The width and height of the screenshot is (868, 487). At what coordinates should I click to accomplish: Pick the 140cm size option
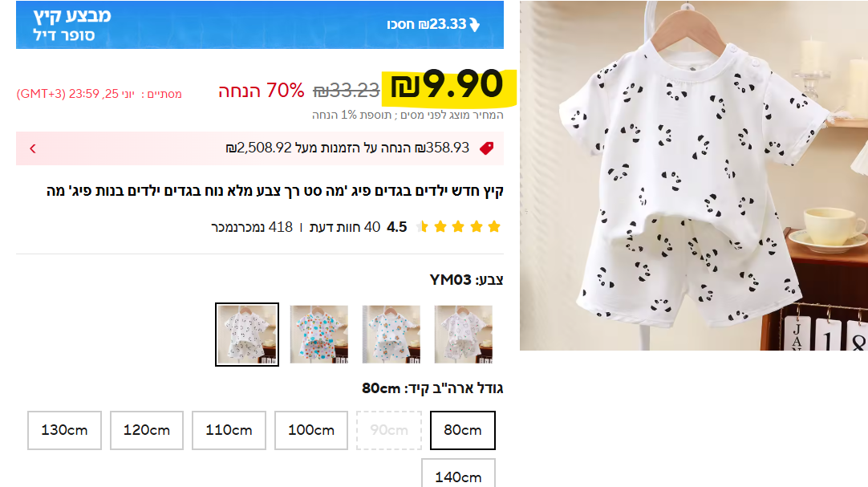(458, 473)
